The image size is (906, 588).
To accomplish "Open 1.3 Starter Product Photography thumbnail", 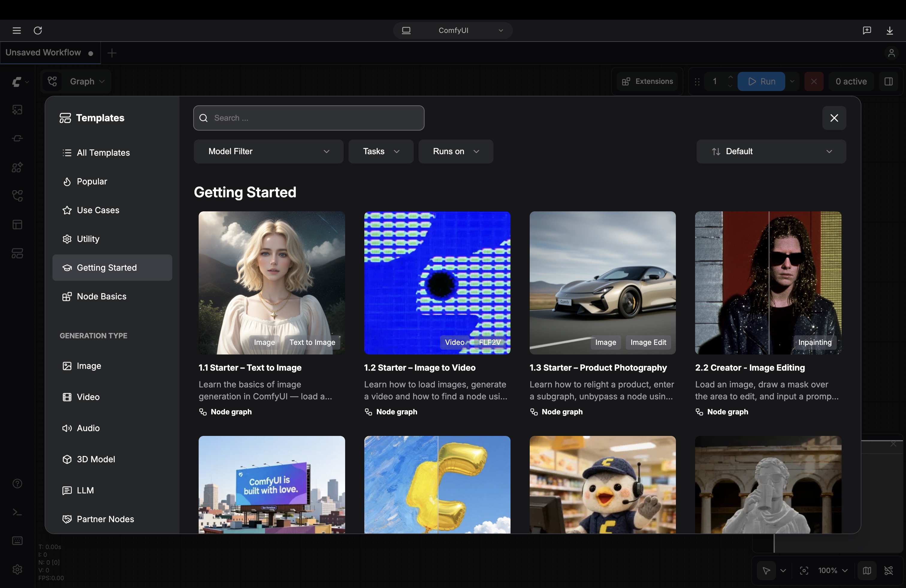I will [x=603, y=283].
